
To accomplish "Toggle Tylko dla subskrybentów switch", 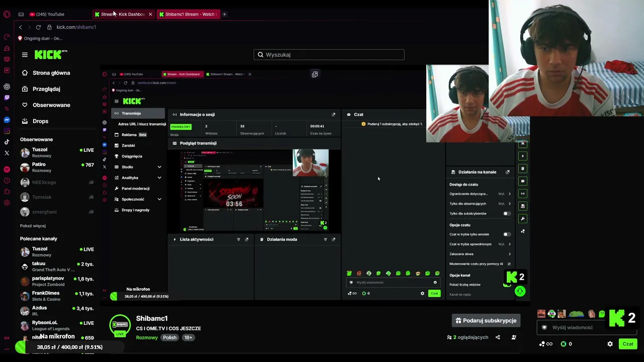I will click(507, 214).
